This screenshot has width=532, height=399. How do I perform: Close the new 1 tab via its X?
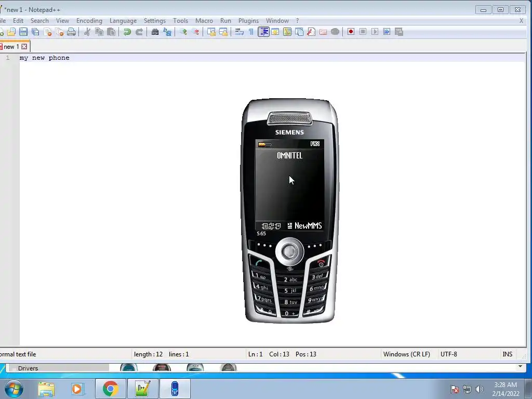tap(24, 46)
